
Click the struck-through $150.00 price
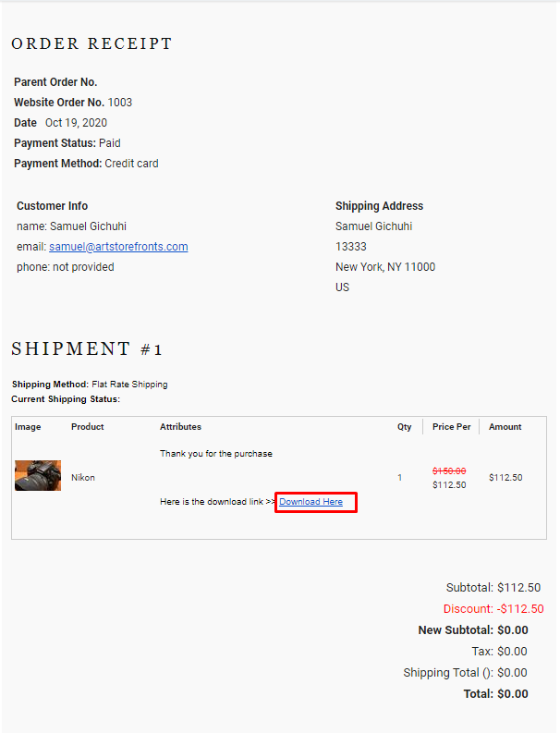pyautogui.click(x=449, y=470)
